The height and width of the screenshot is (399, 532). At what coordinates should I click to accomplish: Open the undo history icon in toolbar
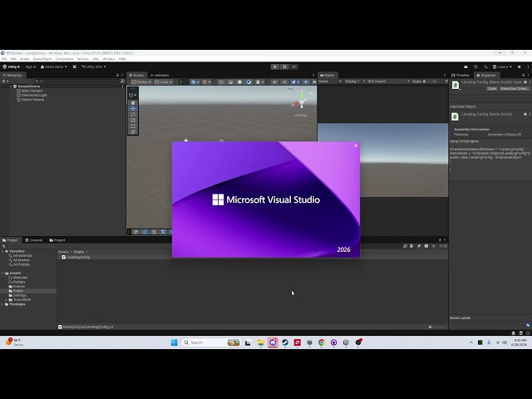coord(475,66)
